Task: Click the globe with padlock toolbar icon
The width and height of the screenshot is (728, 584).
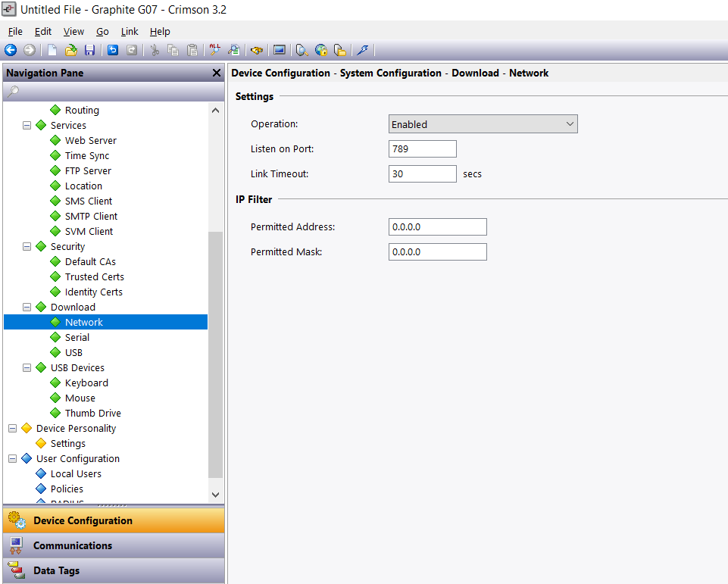Action: click(x=321, y=50)
